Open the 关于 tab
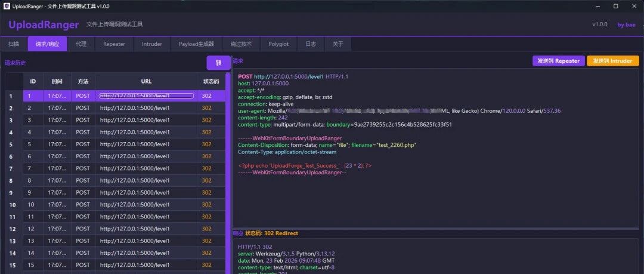Image resolution: width=644 pixels, height=274 pixels. click(x=338, y=44)
